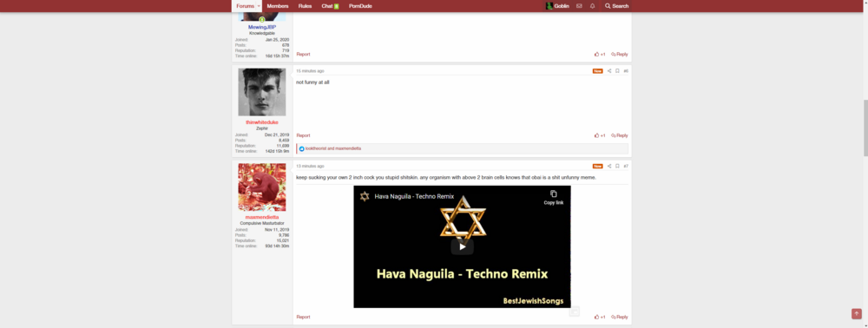The image size is (868, 328).
Task: Copy link on Hava Naguila video
Action: pyautogui.click(x=554, y=198)
